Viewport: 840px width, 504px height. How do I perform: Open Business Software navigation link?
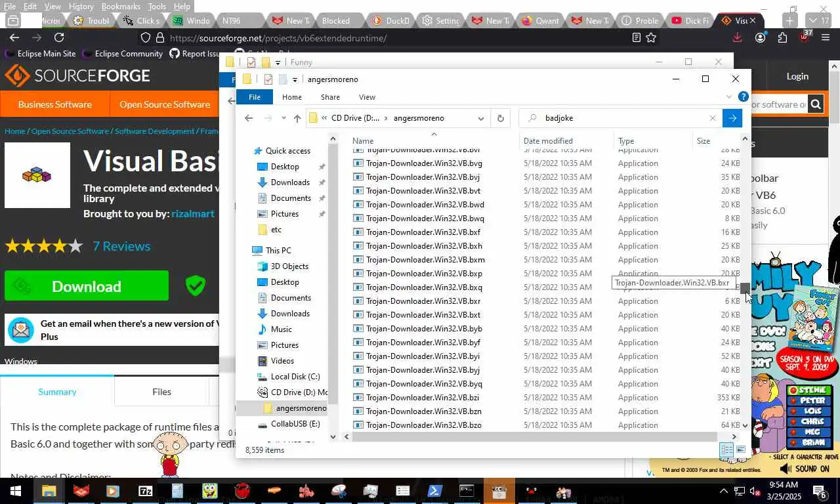[54, 104]
